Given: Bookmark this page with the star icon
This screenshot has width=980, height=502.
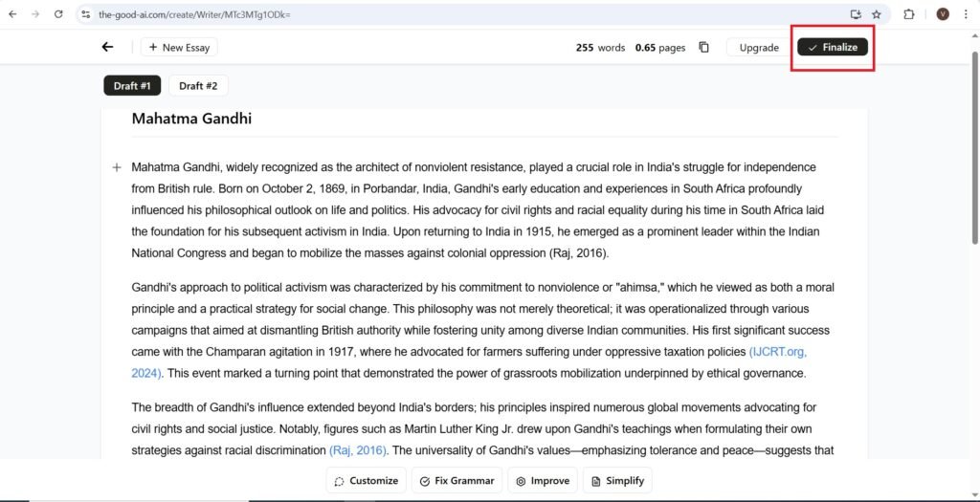Looking at the screenshot, I should 877,14.
